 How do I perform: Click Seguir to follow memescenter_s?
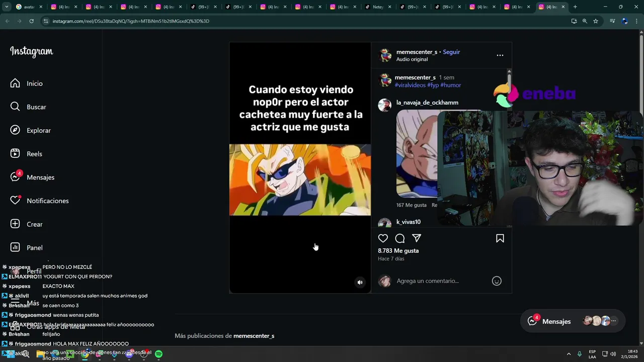click(451, 52)
